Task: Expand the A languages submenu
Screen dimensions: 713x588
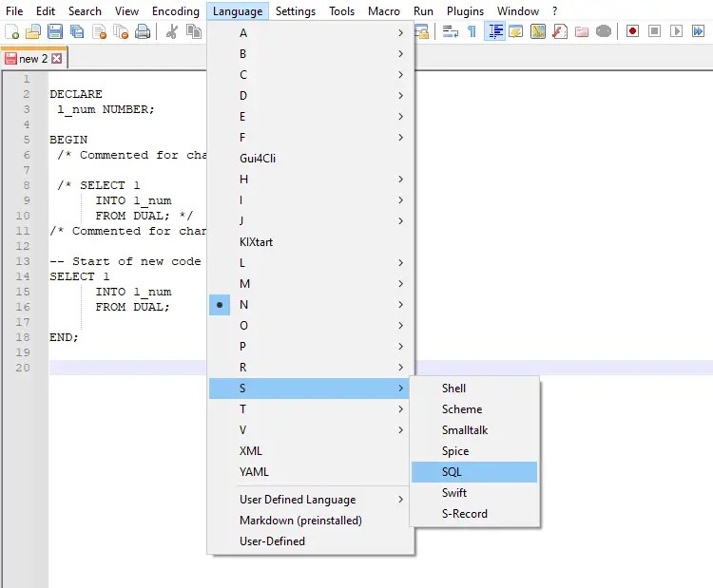Action: coord(309,32)
